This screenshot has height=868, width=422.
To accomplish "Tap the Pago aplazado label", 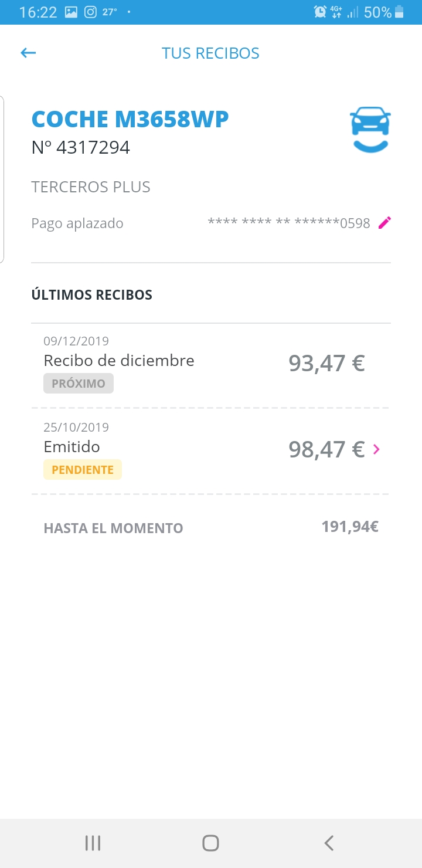I will point(77,223).
